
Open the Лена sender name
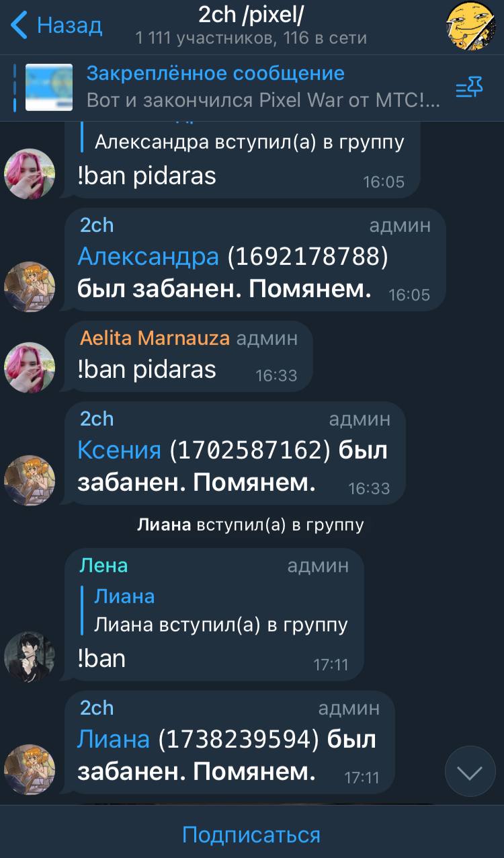pyautogui.click(x=103, y=565)
